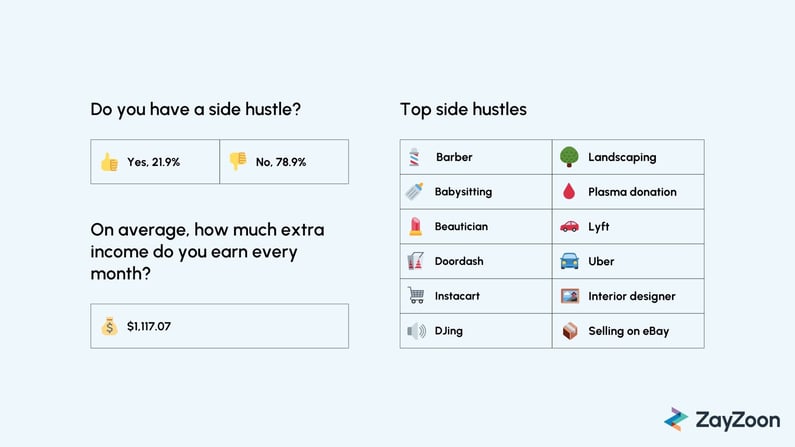Click the money bag icon beside $1,117.07
The image size is (795, 447).
coord(109,326)
